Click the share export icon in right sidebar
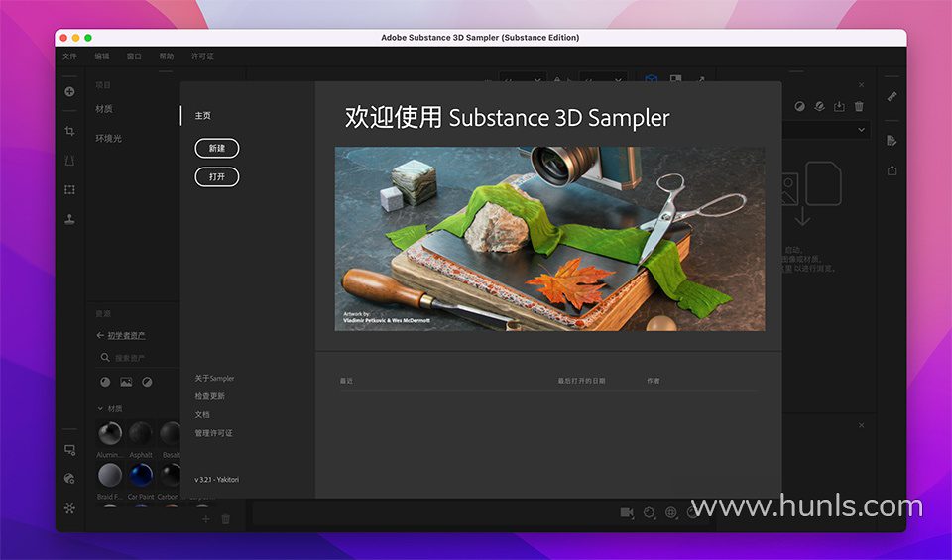952x560 pixels. (x=892, y=169)
